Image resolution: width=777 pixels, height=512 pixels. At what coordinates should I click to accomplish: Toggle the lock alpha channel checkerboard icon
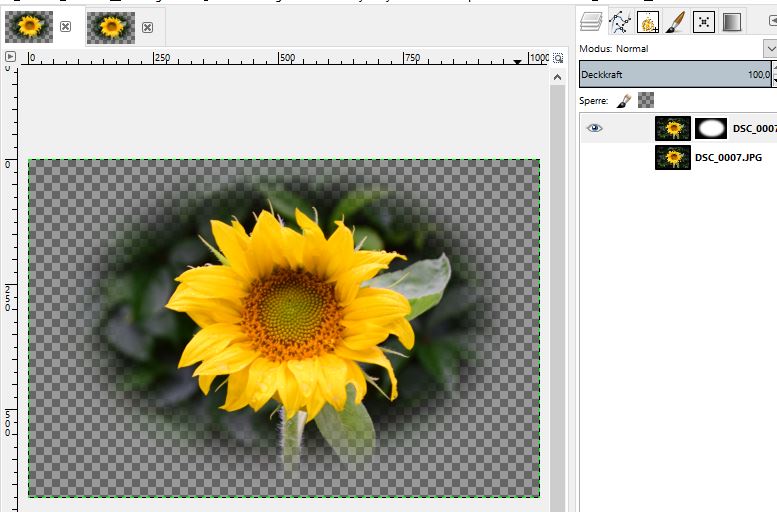(x=646, y=100)
